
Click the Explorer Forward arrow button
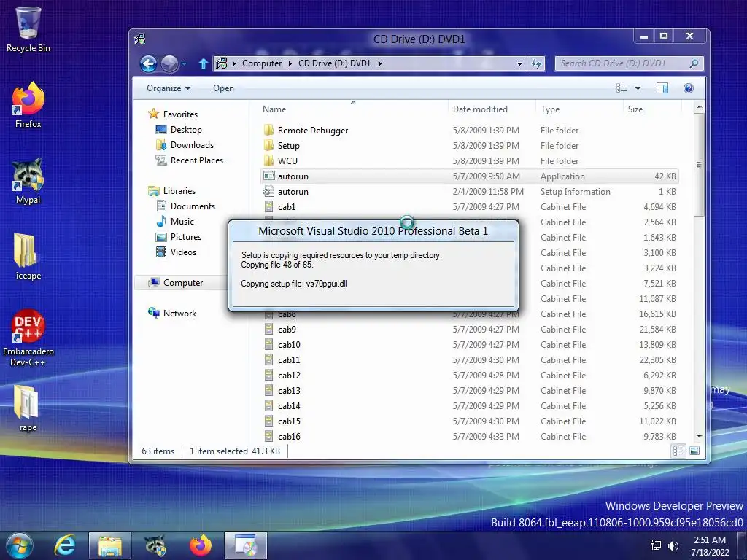click(169, 63)
